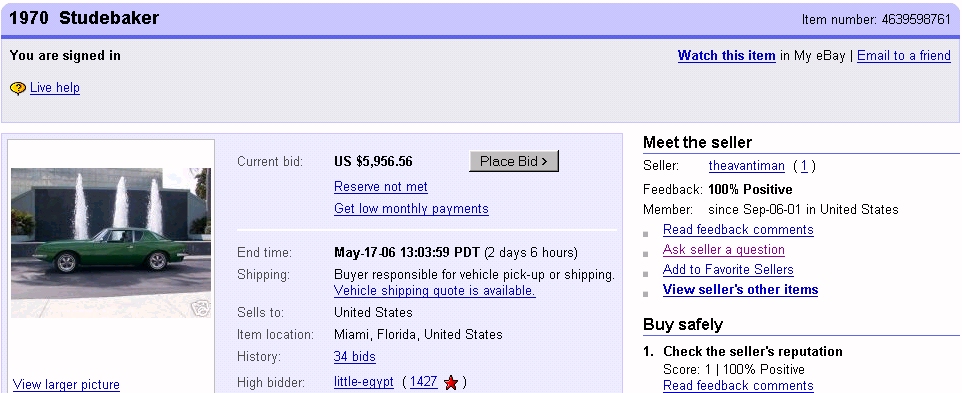
Task: Open seller theavantiman profile link
Action: pos(747,166)
